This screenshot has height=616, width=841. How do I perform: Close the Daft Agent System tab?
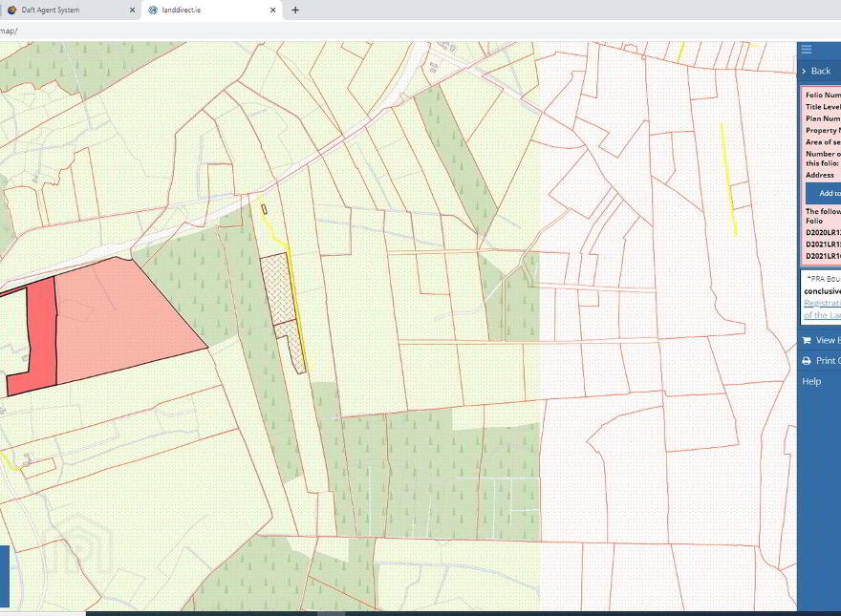133,11
